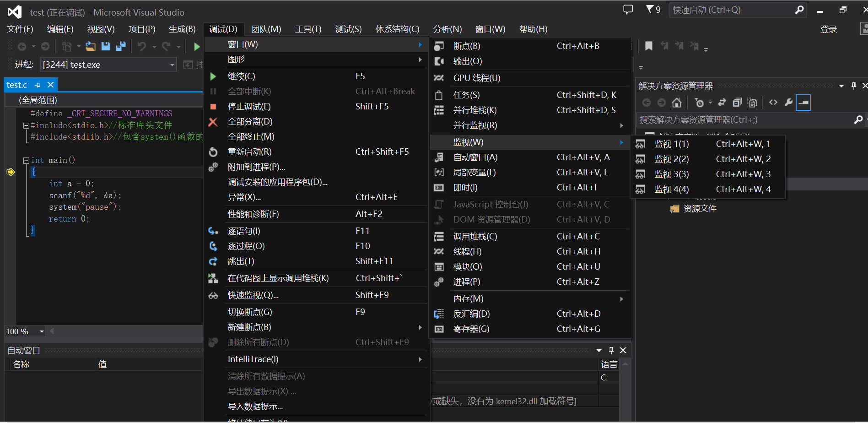Open 即时(I) immediate window
The height and width of the screenshot is (423, 868).
tap(530, 188)
